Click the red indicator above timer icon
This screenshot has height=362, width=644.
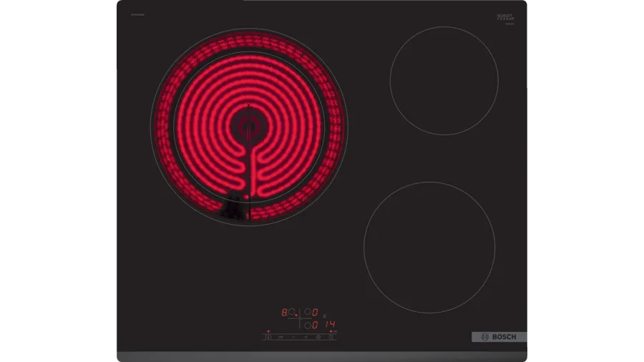click(331, 331)
